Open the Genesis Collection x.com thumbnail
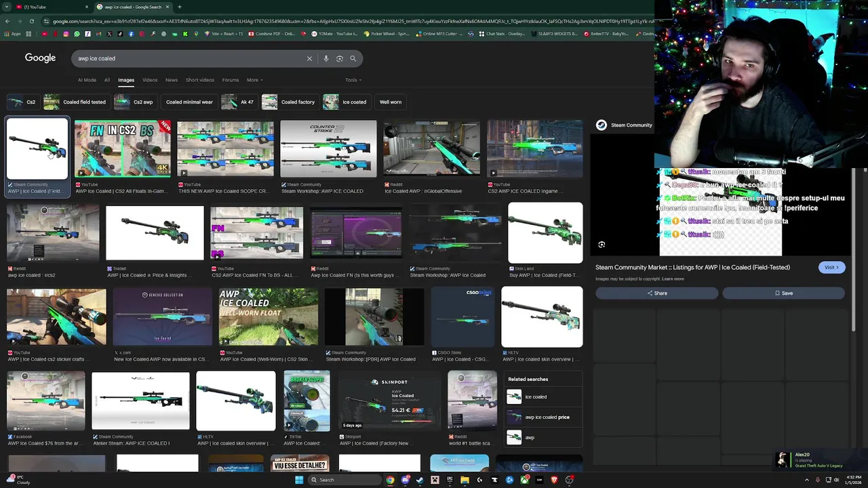 coord(162,317)
